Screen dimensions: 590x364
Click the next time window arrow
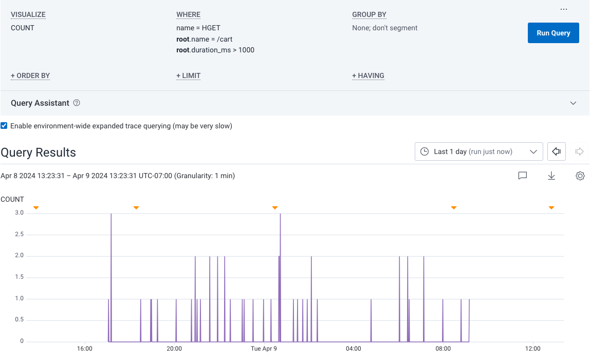coord(579,151)
